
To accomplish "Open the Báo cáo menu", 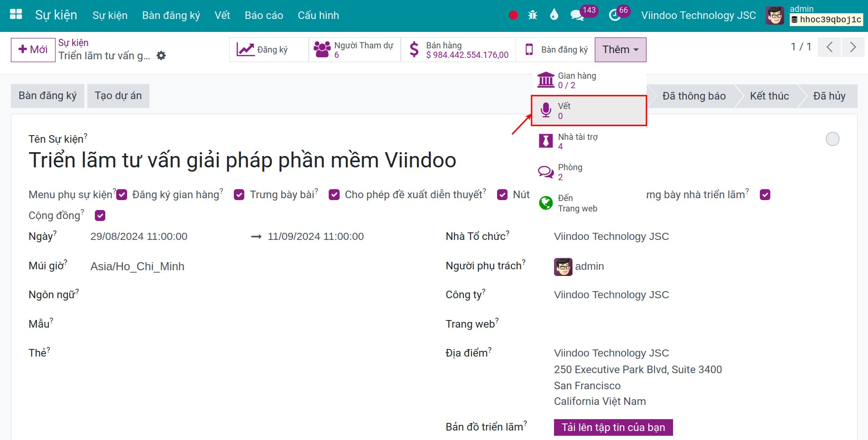I will click(x=264, y=15).
